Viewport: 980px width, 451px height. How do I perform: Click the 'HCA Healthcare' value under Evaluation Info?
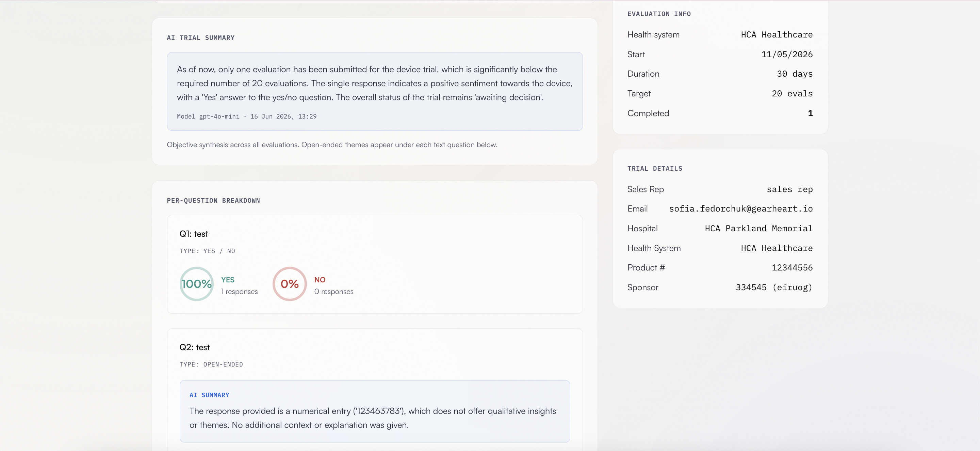(x=777, y=35)
